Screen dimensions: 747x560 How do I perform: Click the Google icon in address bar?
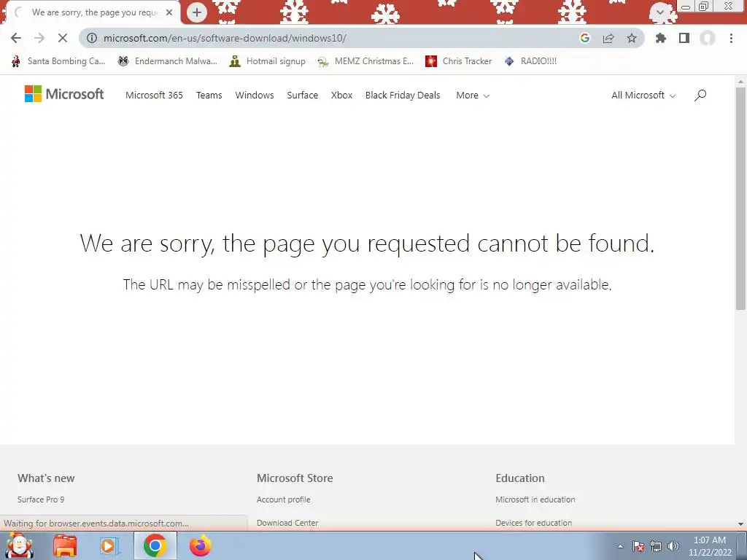click(x=585, y=38)
